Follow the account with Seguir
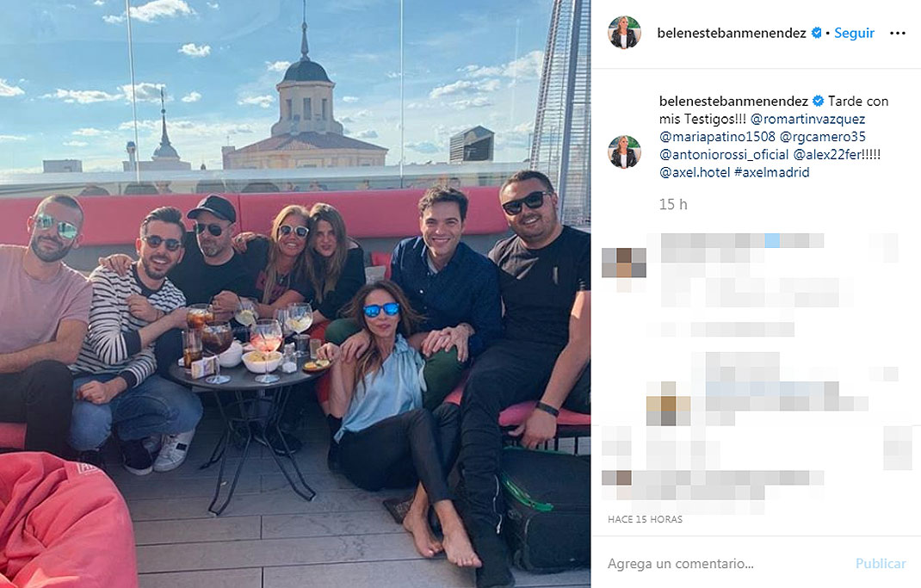 click(x=854, y=33)
